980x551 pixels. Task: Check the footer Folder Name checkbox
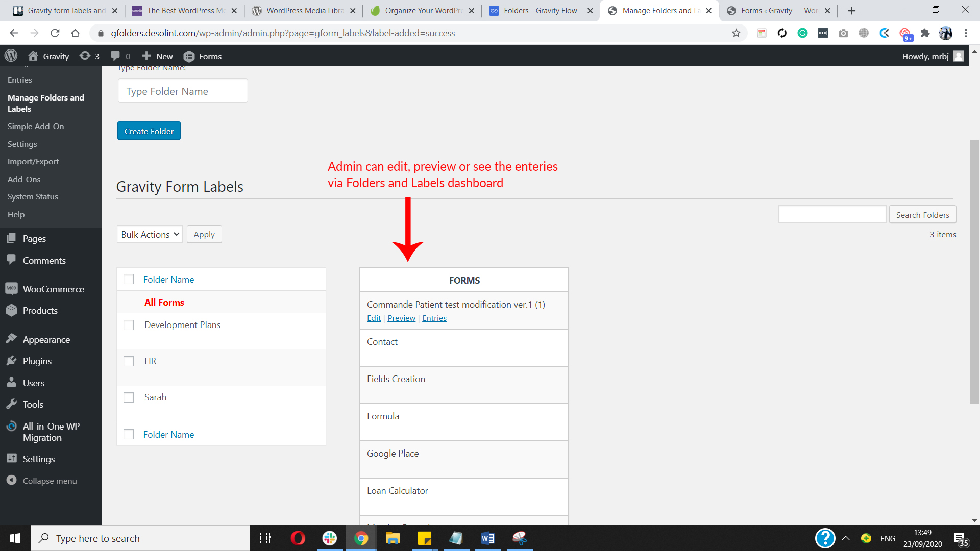129,434
